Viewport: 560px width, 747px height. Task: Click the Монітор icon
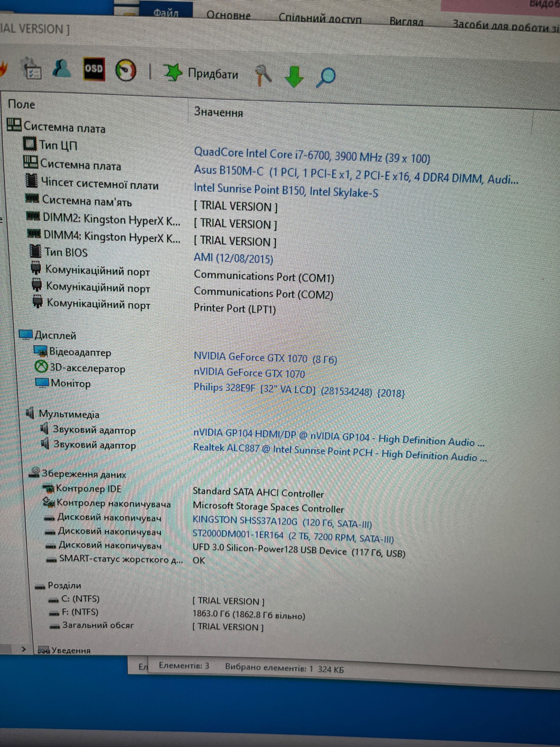[x=42, y=383]
